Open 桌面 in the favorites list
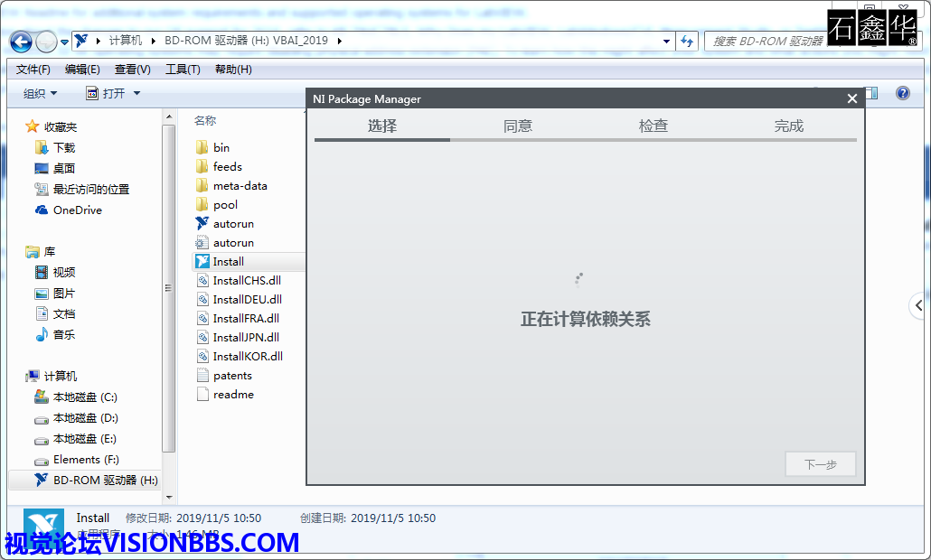 pyautogui.click(x=64, y=169)
